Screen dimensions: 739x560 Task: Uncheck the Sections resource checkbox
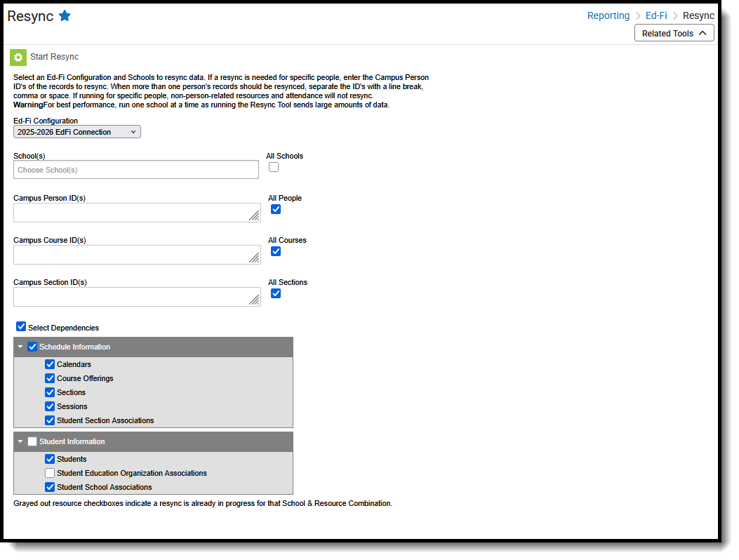(50, 392)
